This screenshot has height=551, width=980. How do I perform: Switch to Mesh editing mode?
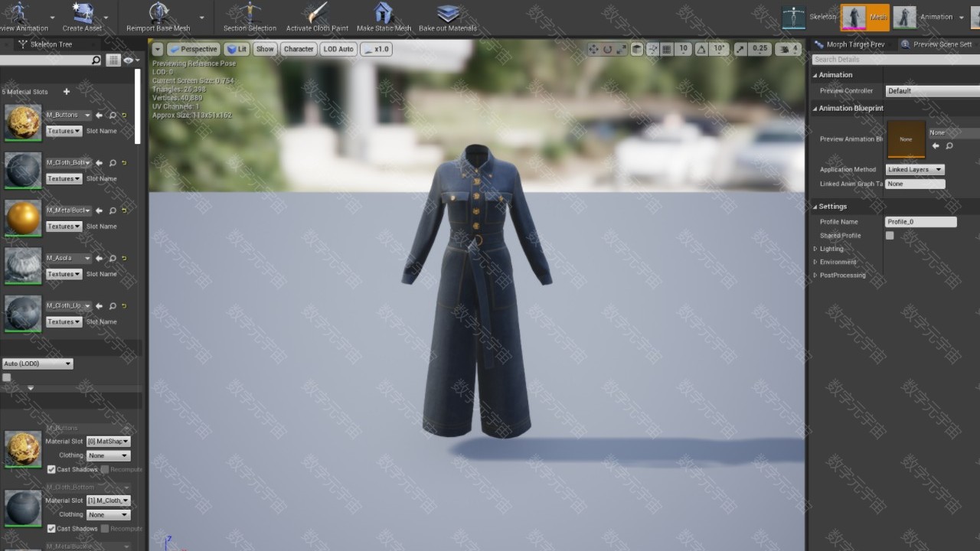[x=865, y=17]
